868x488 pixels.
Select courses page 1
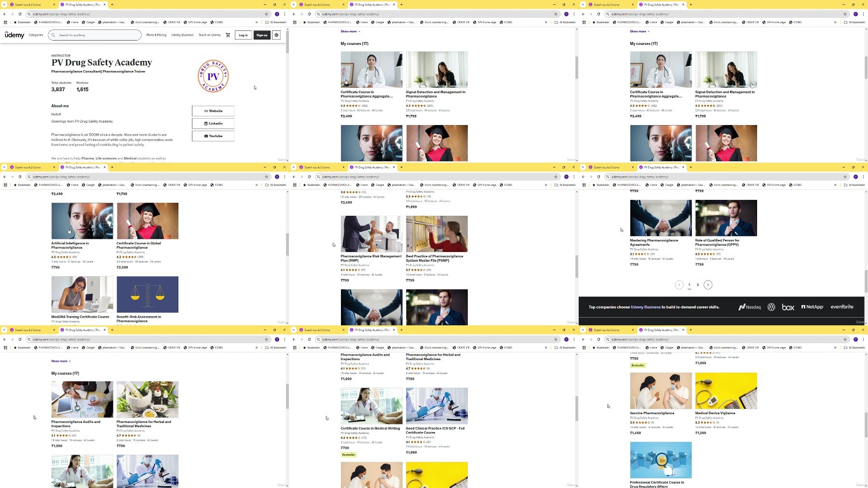(x=689, y=285)
